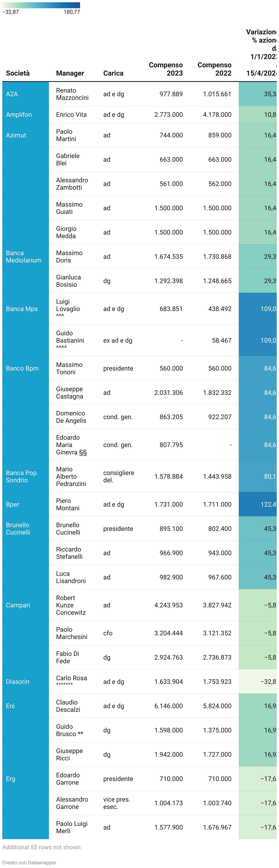Sort by the Compenso 2023 column header
Image resolution: width=279 pixels, height=868 pixels.
click(166, 69)
